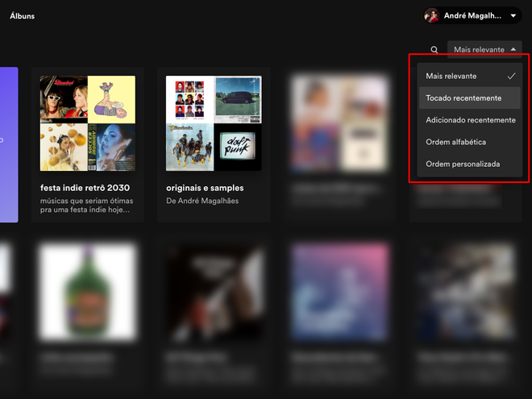The image size is (532, 399).
Task: Sort by Ordem personalizada
Action: click(470, 164)
